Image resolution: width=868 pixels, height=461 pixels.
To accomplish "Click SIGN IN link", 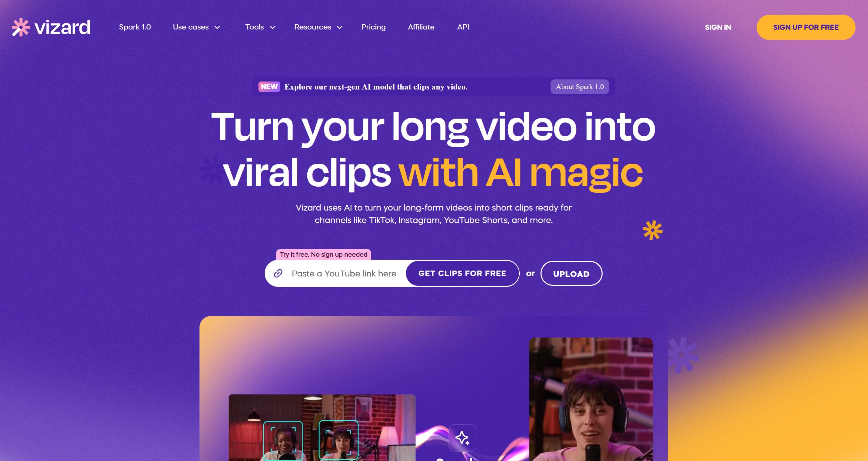I will pyautogui.click(x=717, y=27).
